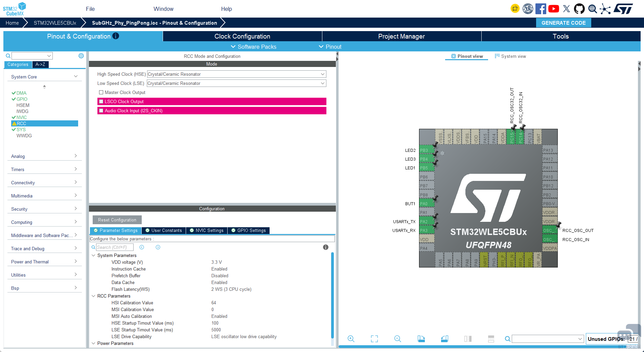Collapse the System Parameters group
This screenshot has height=352, width=644.
[x=93, y=255]
